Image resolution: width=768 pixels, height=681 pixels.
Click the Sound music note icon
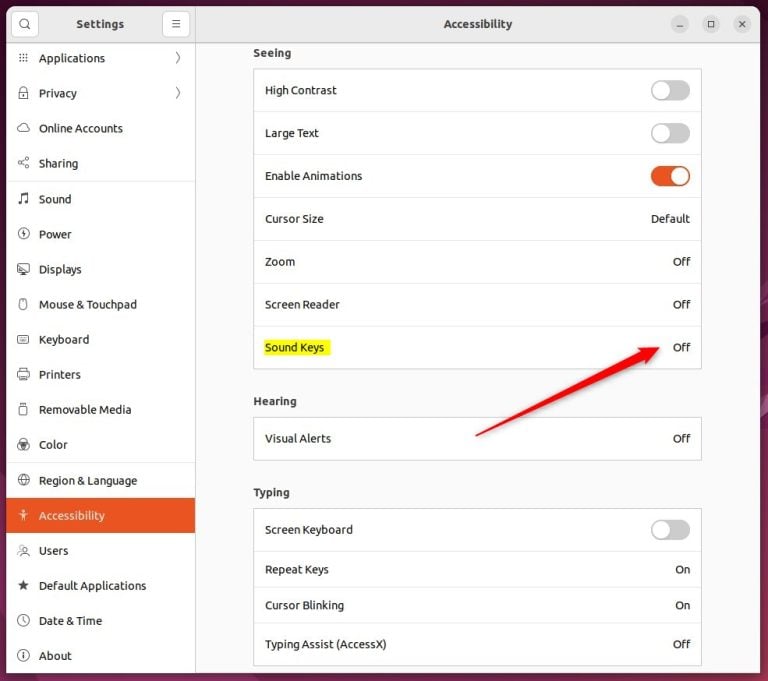tap(24, 199)
